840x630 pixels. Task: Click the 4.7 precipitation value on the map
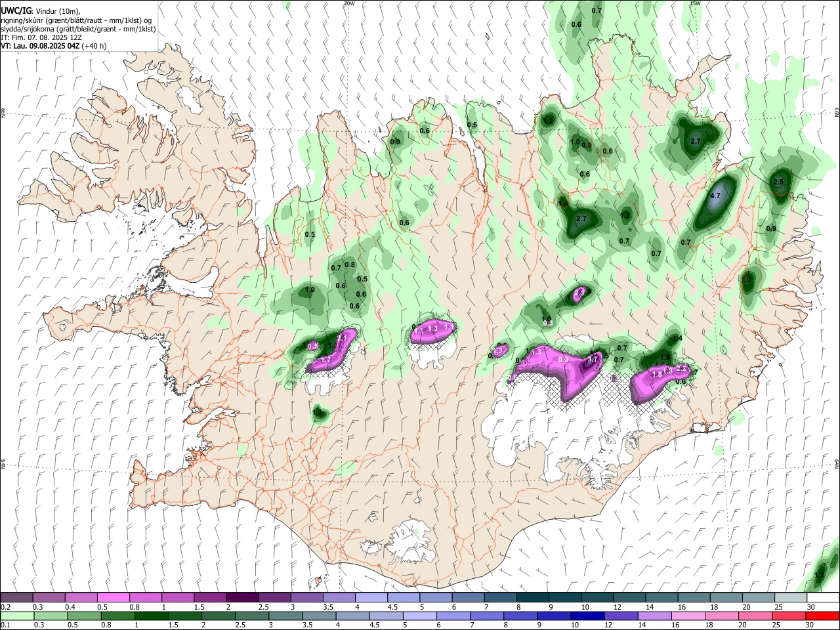click(715, 196)
